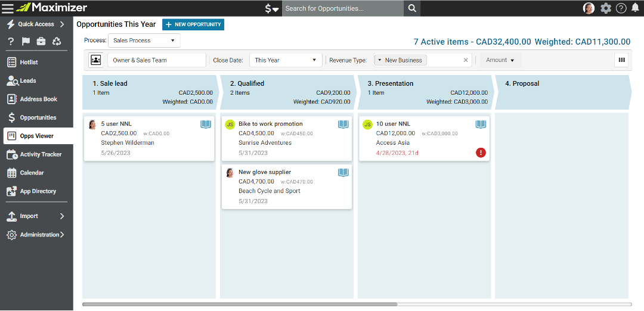The height and width of the screenshot is (311, 644).
Task: Open the dollar-sign search module selector
Action: click(x=271, y=8)
